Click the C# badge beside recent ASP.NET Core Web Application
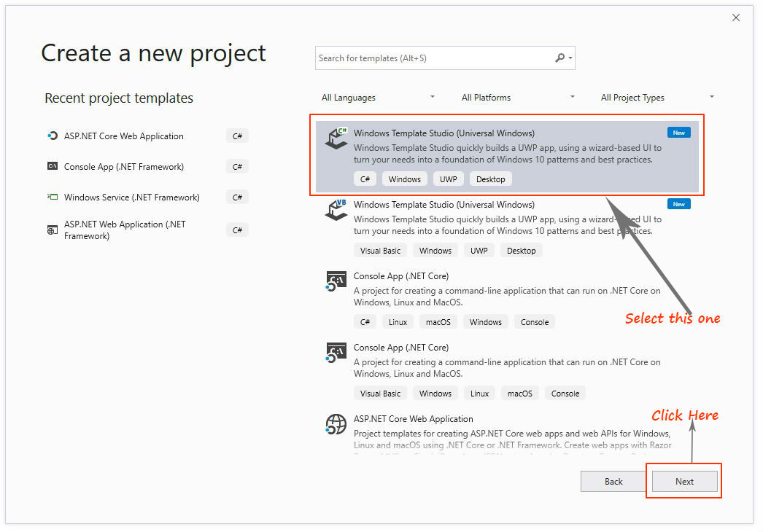The height and width of the screenshot is (532, 763). [237, 136]
